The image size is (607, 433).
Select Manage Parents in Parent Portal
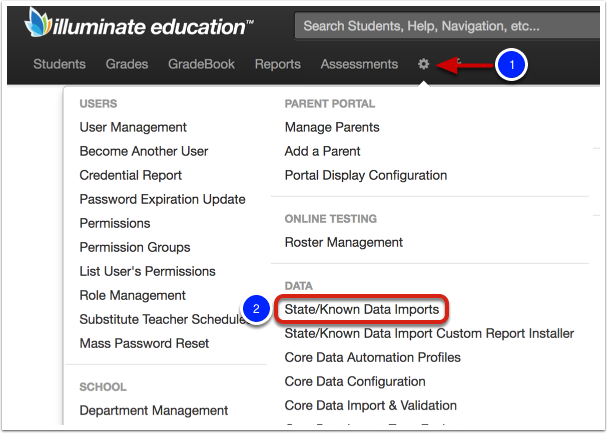tap(332, 127)
